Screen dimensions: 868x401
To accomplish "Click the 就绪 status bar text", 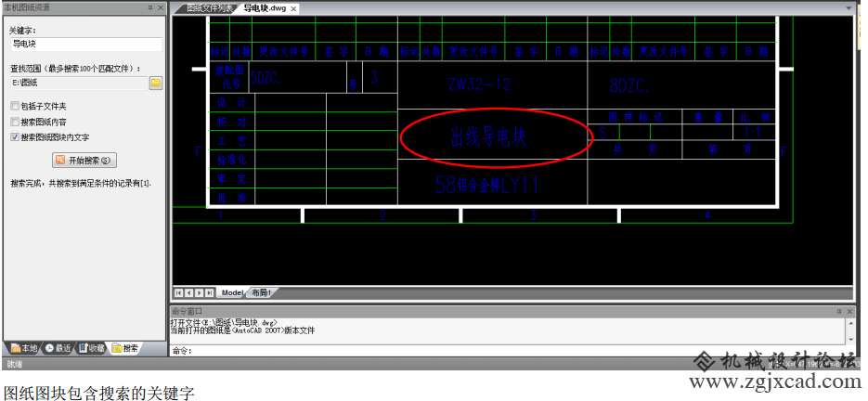I will pos(15,364).
